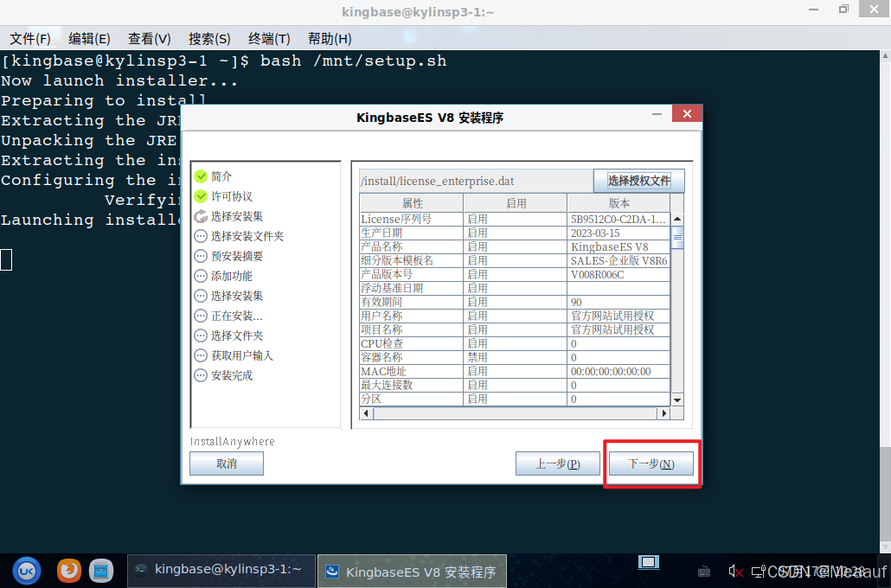Screen dimensions: 891x588
Task: Open the 终端(T) menu in the terminal
Action: pos(269,39)
